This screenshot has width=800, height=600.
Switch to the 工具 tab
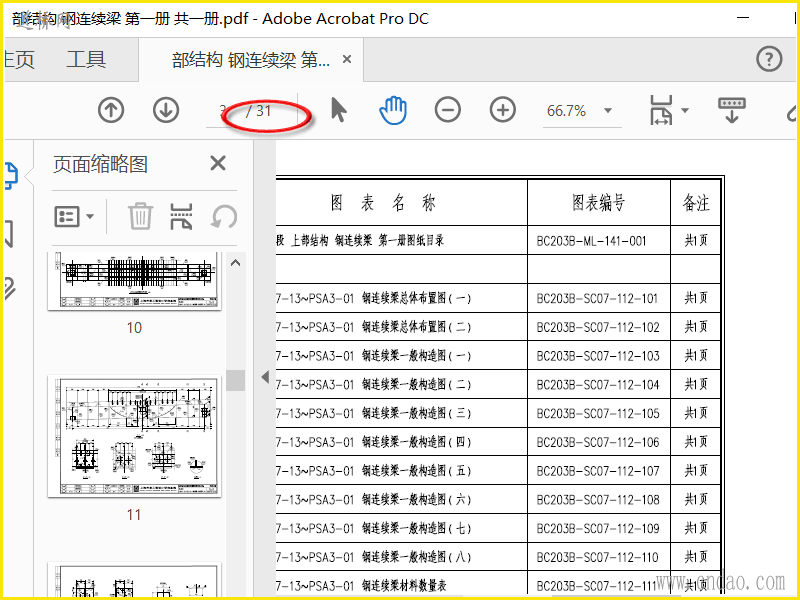(x=86, y=60)
